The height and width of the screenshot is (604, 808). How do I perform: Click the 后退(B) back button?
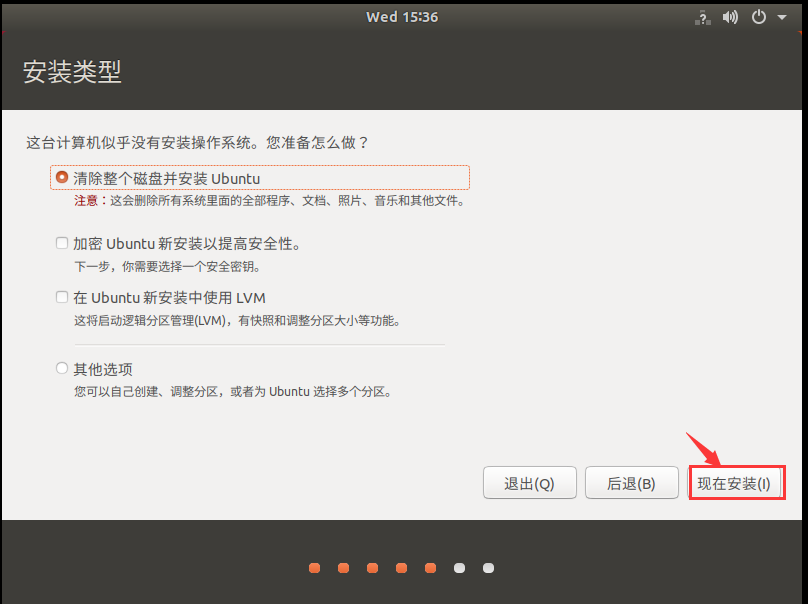coord(631,483)
